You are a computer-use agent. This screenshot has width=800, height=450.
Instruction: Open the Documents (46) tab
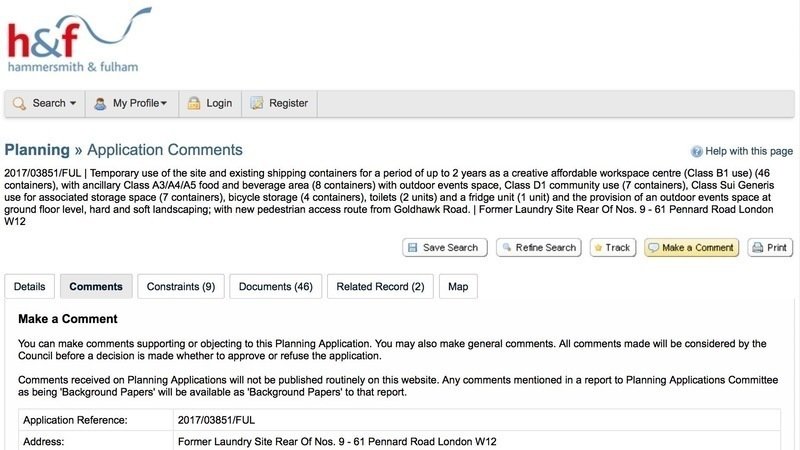(275, 287)
